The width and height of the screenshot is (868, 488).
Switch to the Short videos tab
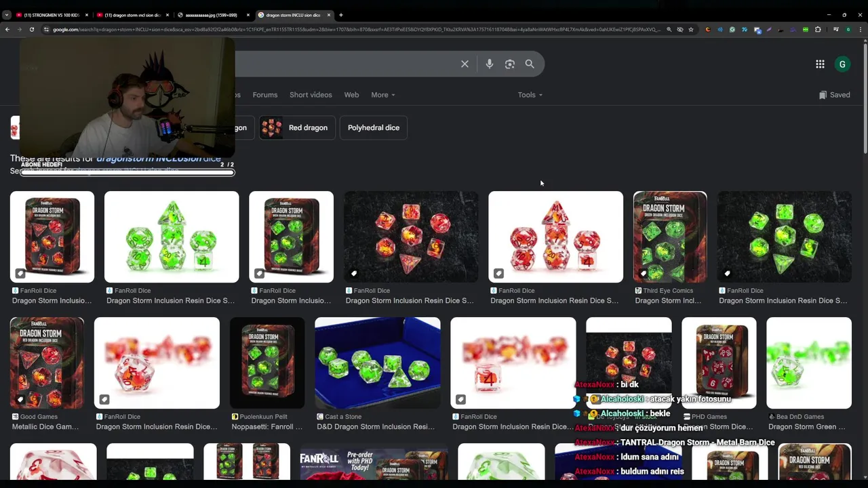(311, 95)
